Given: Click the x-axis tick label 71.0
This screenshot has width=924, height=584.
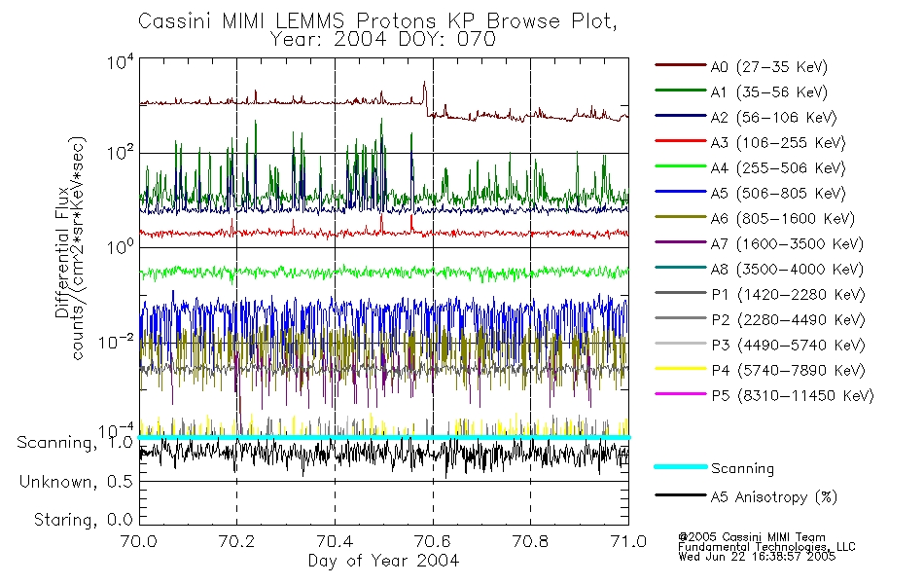Looking at the screenshot, I should (628, 541).
